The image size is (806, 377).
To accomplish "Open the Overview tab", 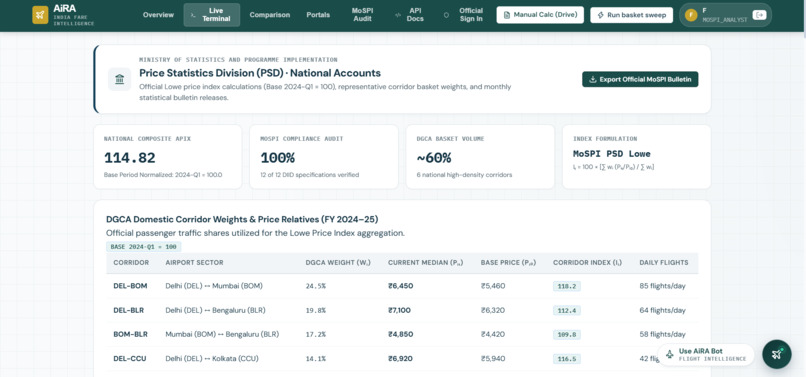I will click(x=158, y=15).
